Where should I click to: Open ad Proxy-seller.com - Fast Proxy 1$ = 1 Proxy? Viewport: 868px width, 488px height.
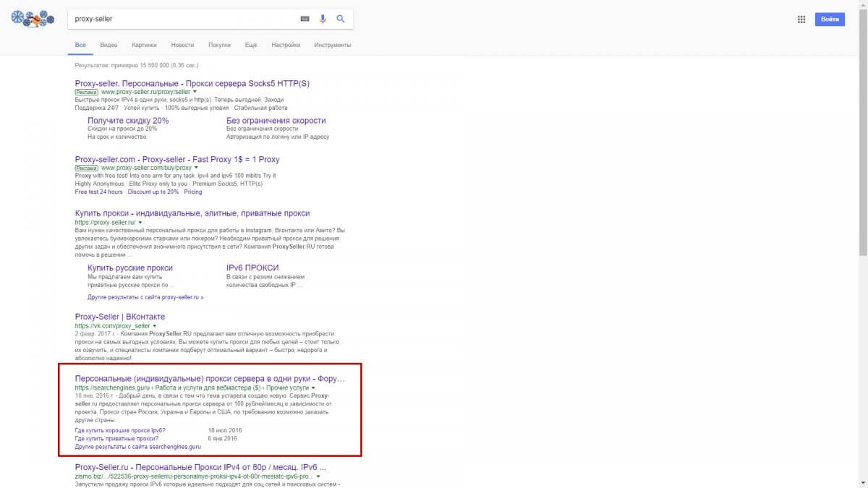coord(177,159)
